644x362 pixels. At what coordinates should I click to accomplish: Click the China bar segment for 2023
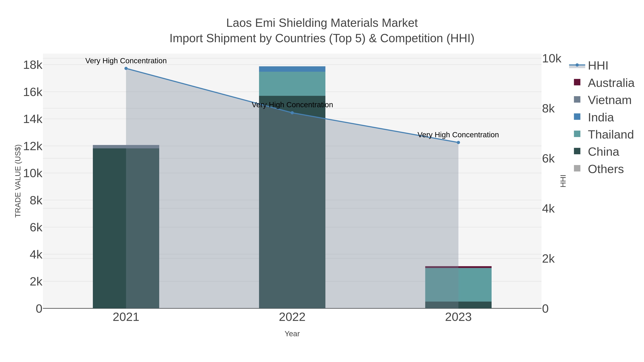(458, 305)
